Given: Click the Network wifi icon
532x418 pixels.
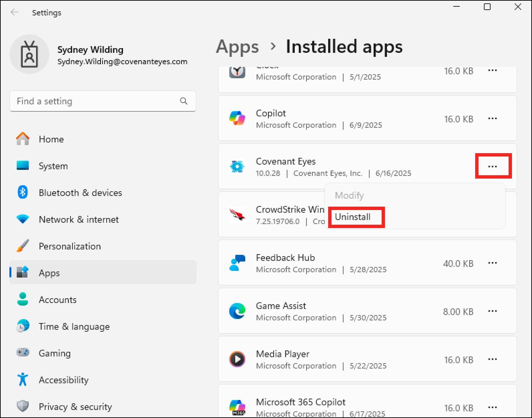Looking at the screenshot, I should click(x=23, y=219).
